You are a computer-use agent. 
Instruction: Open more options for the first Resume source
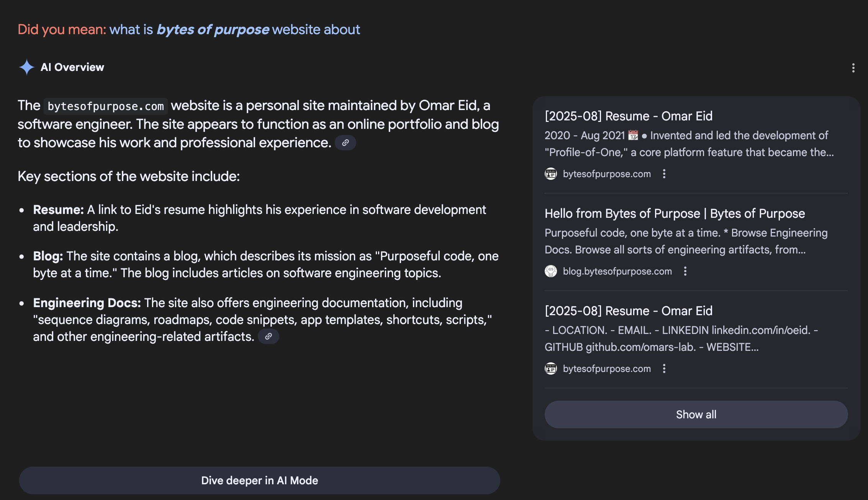[664, 174]
